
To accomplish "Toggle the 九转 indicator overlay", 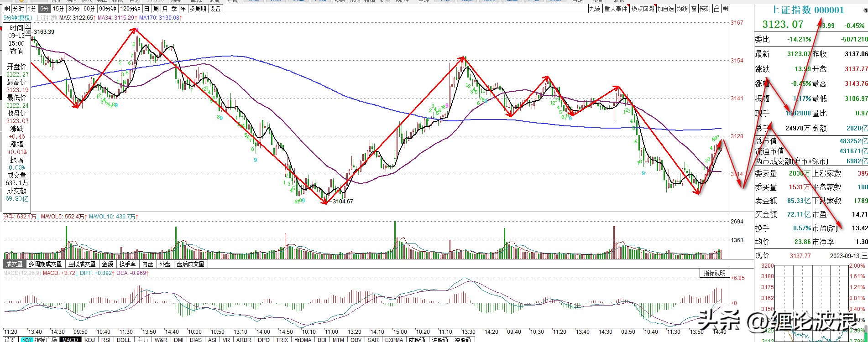I will [x=594, y=9].
